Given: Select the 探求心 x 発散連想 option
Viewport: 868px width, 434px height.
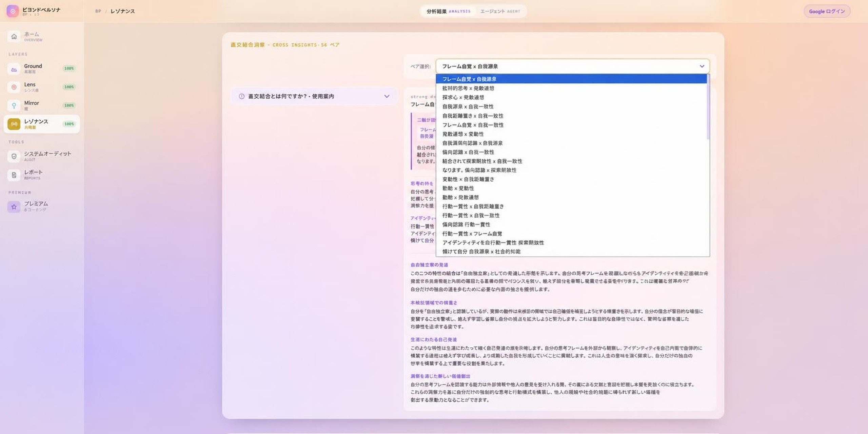Looking at the screenshot, I should [x=571, y=97].
